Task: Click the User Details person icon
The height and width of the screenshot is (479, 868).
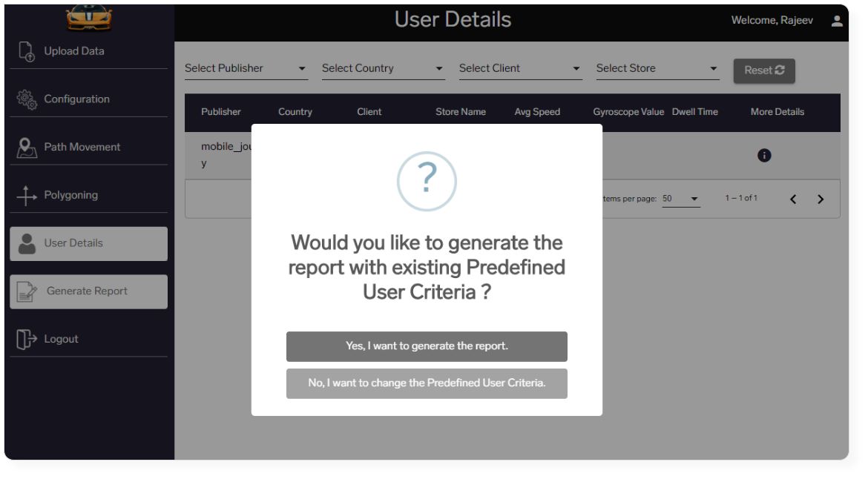Action: [27, 243]
